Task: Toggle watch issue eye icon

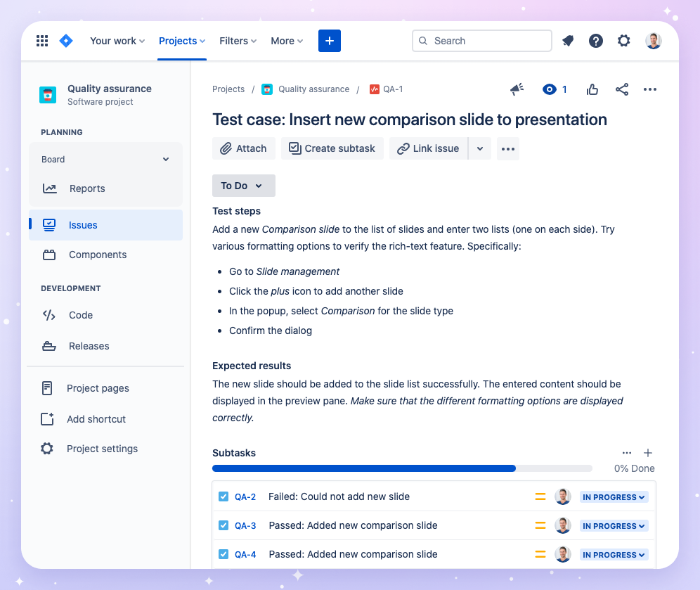Action: pyautogui.click(x=550, y=89)
